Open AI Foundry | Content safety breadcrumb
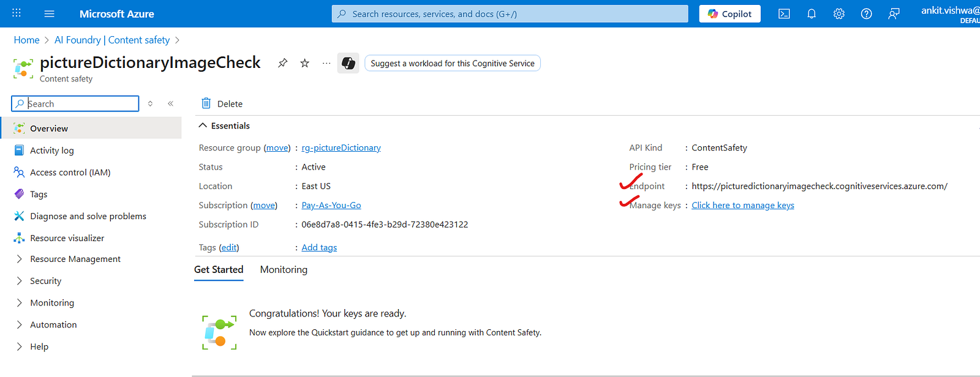 click(x=112, y=40)
